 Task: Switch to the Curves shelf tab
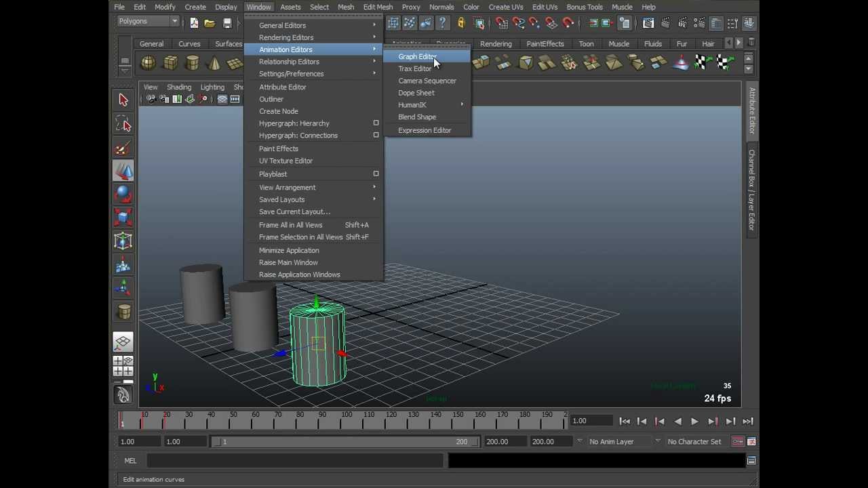coord(189,44)
